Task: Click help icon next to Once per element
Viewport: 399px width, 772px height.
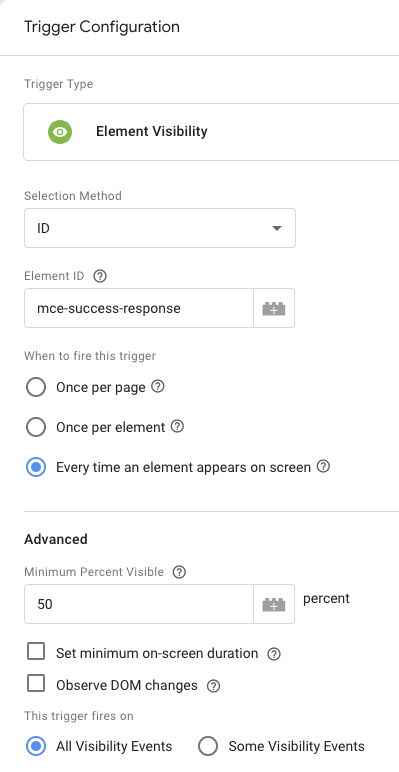Action: tap(177, 426)
